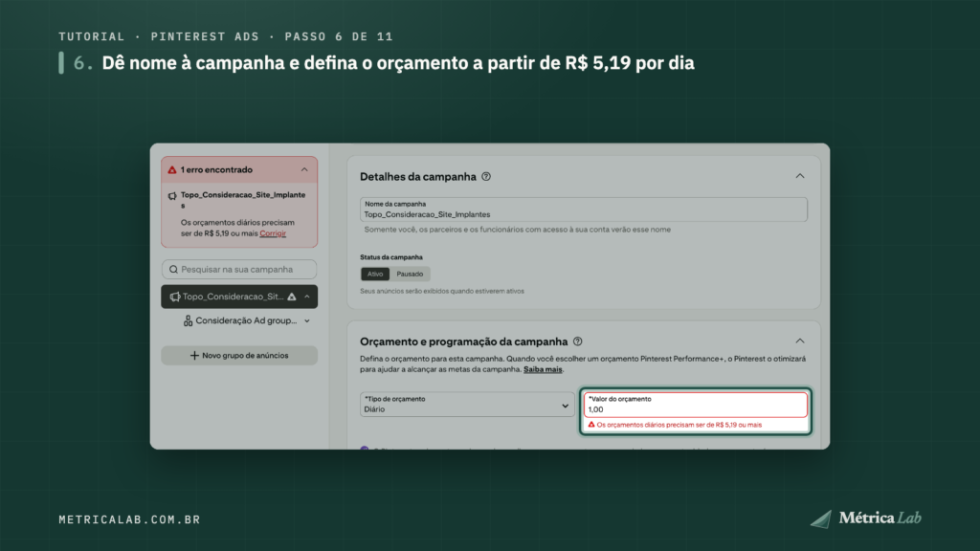
Task: Set campaign status to Pausado
Action: click(x=410, y=274)
